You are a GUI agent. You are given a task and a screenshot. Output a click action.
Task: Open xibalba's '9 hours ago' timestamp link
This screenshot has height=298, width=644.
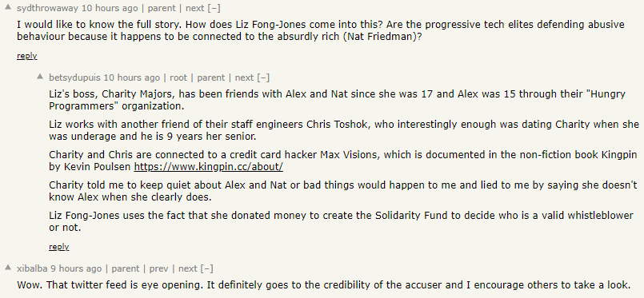pos(76,269)
